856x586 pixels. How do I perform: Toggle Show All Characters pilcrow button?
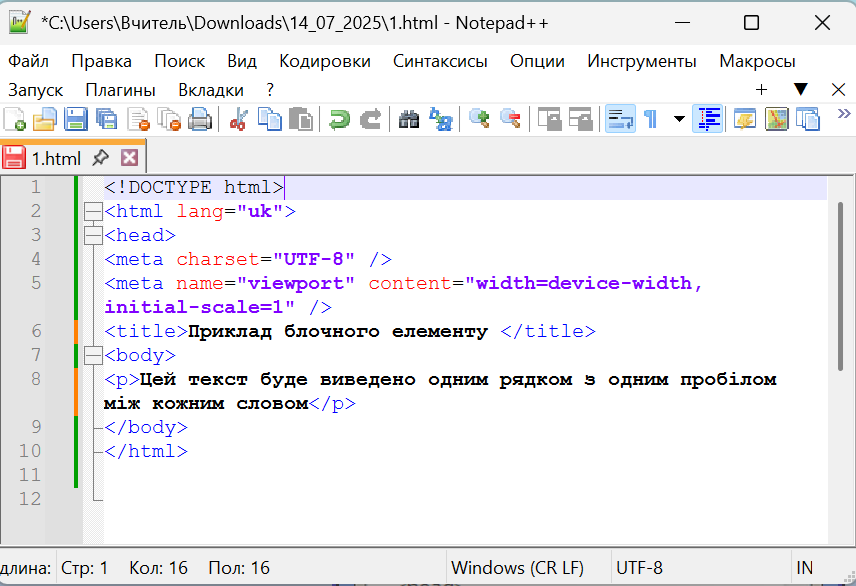point(651,120)
